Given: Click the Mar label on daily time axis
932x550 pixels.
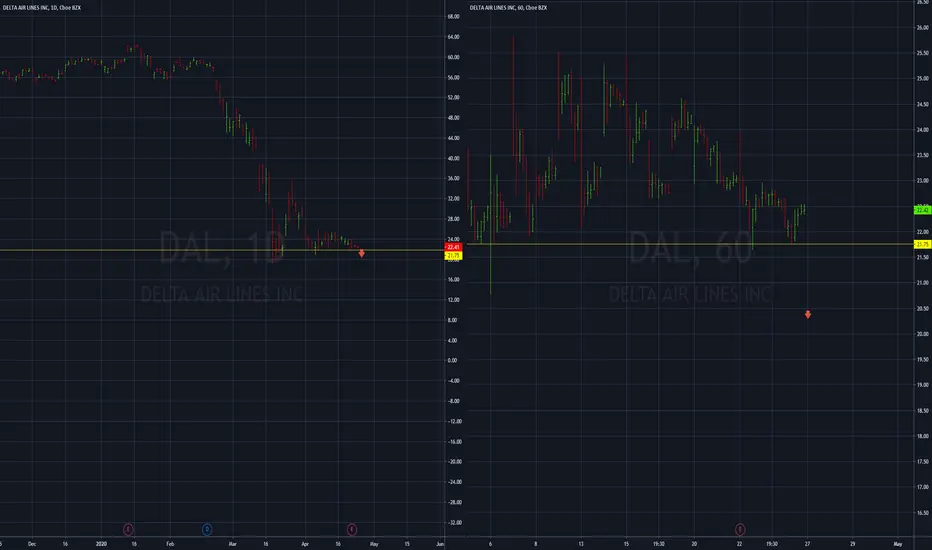Looking at the screenshot, I should 232,544.
